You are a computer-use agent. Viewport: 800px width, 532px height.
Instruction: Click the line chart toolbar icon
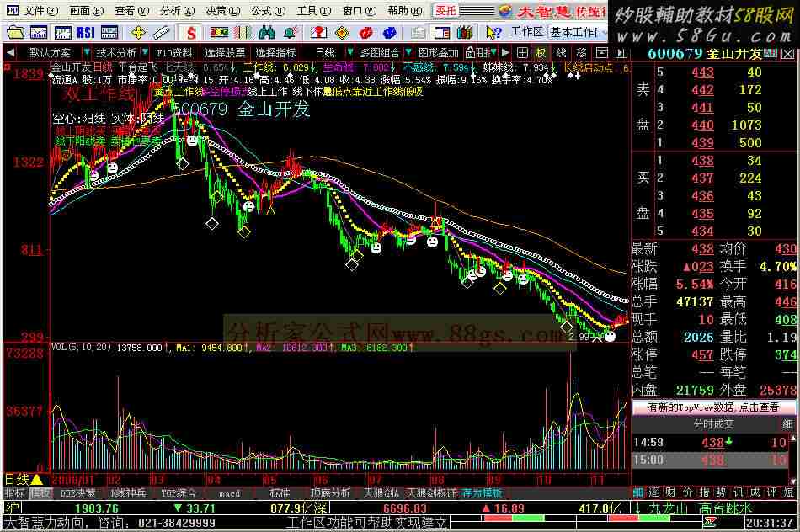(x=39, y=33)
